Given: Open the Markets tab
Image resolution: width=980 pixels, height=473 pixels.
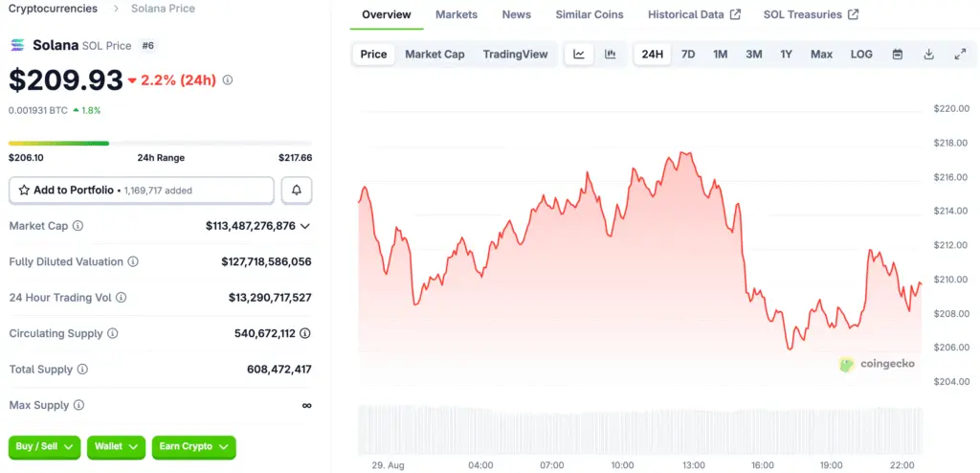Looking at the screenshot, I should [457, 14].
